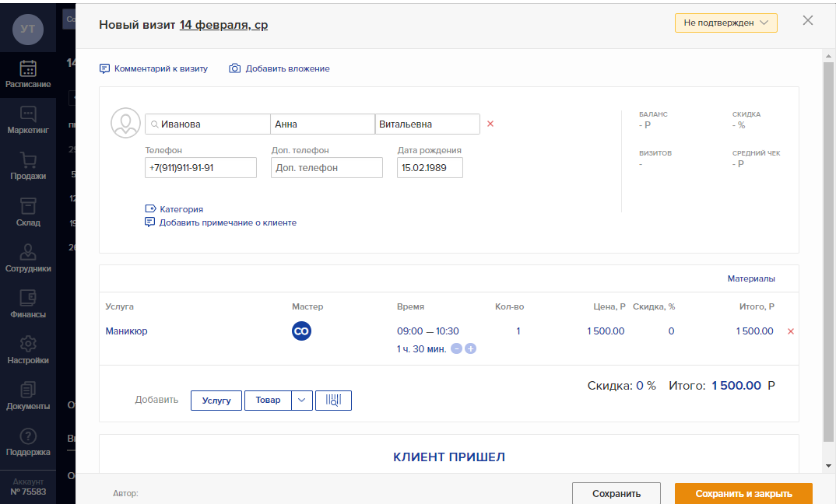Open the Не подтвержден status dropdown
The image size is (836, 504).
725,23
